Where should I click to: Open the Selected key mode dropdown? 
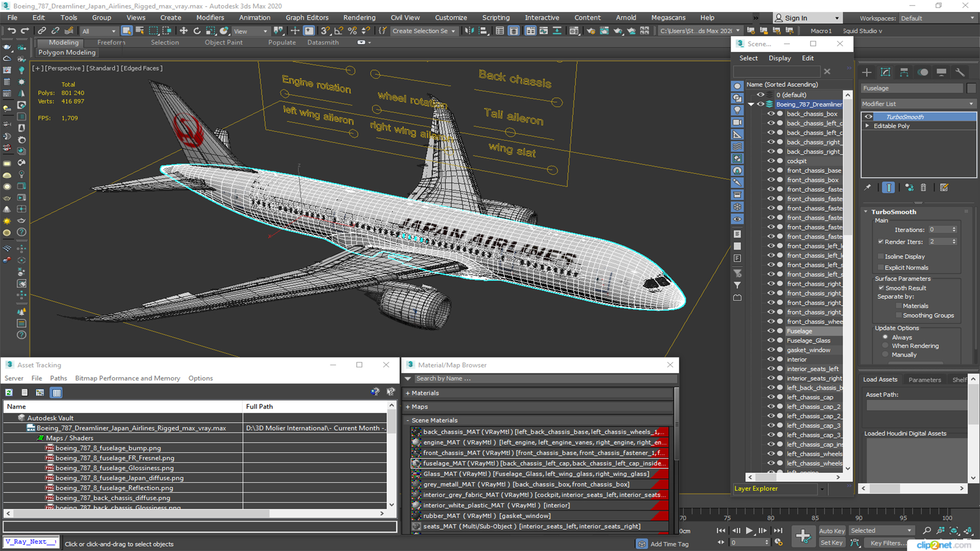coord(881,531)
